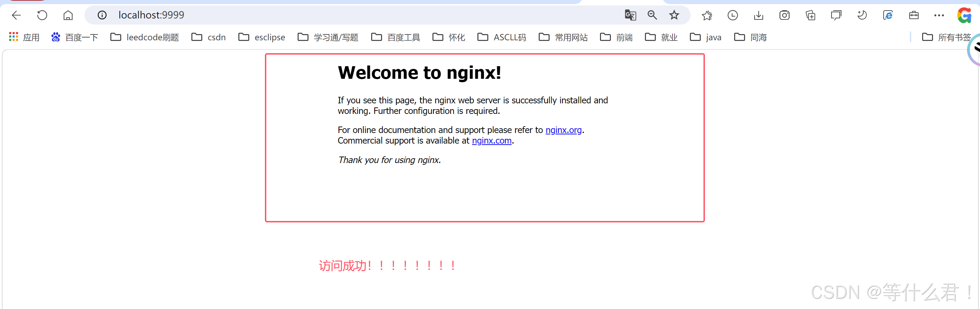Open the 学习通/写题 bookmark folder
This screenshot has height=309, width=980.
pyautogui.click(x=328, y=37)
